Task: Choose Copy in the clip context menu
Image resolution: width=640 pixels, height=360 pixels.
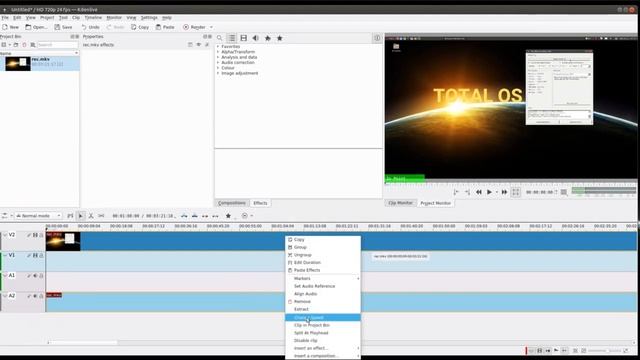Action: click(x=323, y=240)
